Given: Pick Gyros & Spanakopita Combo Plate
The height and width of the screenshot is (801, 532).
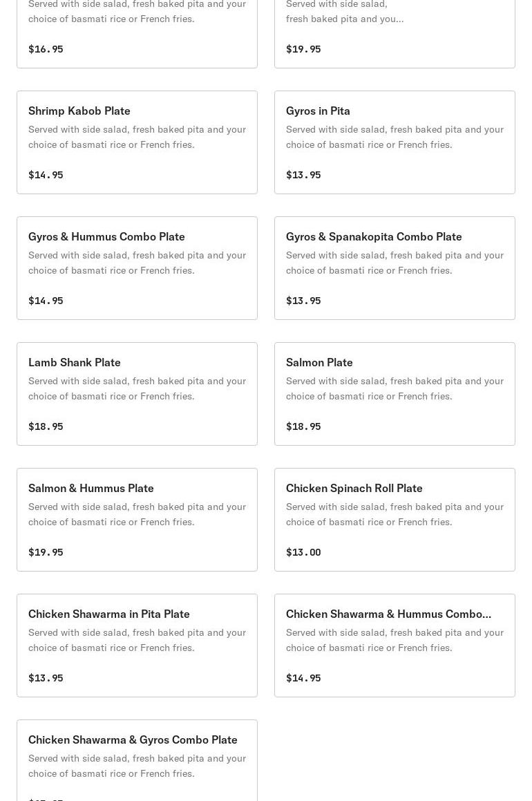Looking at the screenshot, I should coord(395,268).
